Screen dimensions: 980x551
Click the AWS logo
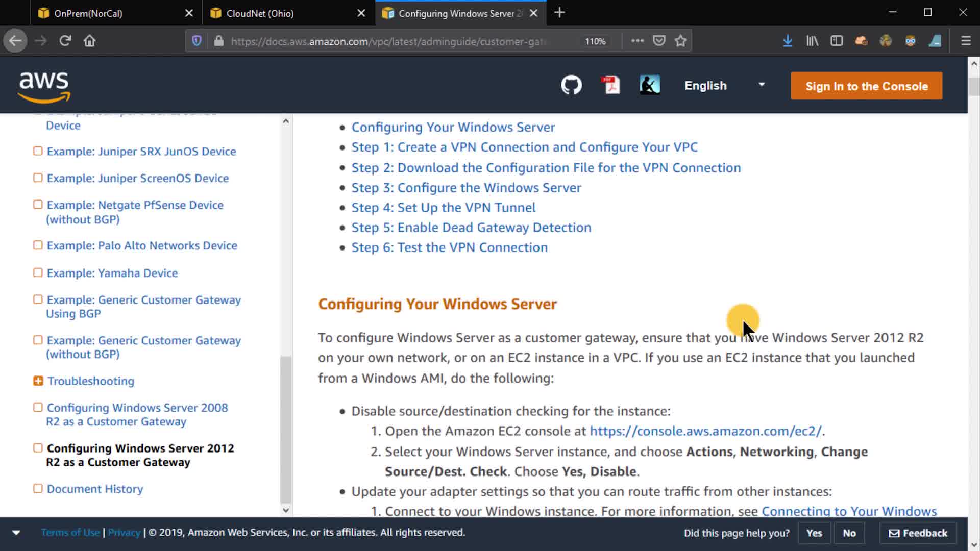pyautogui.click(x=44, y=86)
